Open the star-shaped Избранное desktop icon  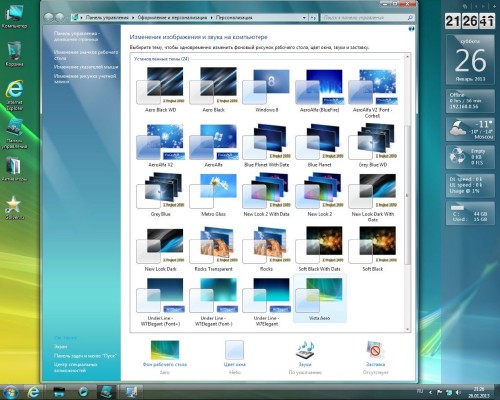coord(14,208)
